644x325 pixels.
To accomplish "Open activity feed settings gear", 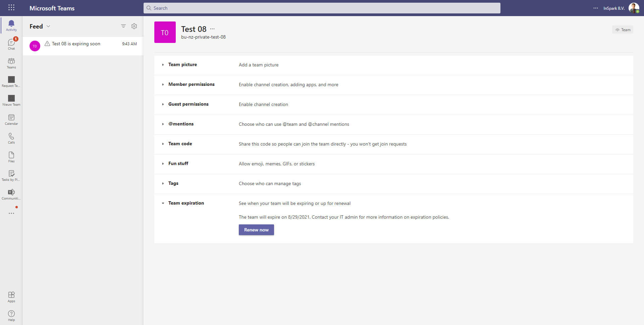I will click(134, 26).
